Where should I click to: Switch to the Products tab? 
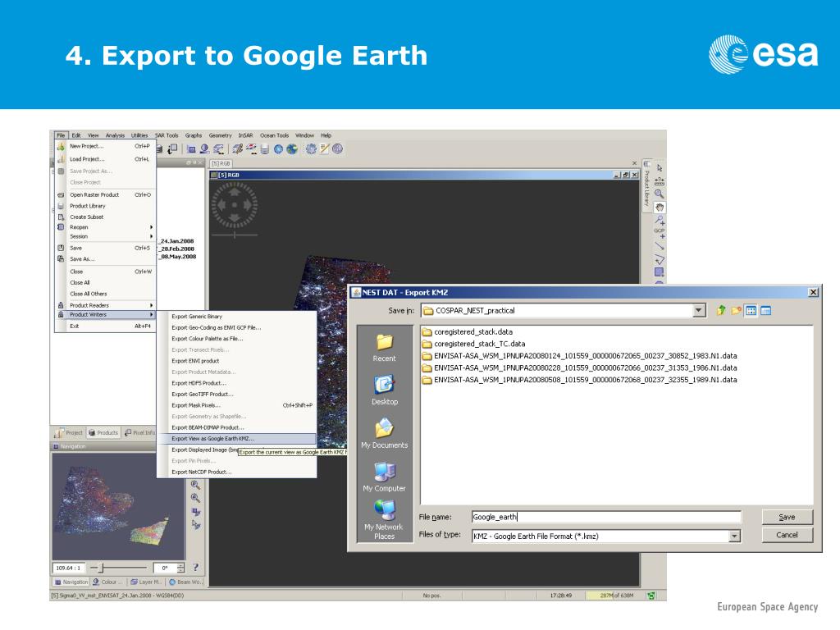[x=103, y=432]
